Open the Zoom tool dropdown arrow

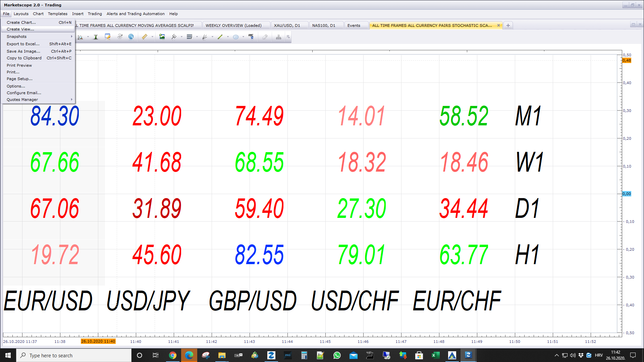tap(88, 37)
